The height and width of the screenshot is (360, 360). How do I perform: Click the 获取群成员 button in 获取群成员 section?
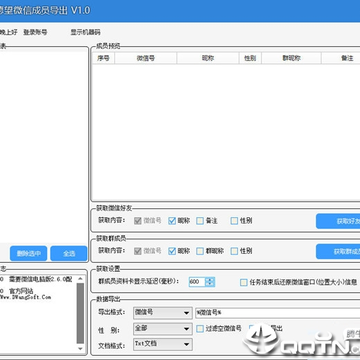338,251
